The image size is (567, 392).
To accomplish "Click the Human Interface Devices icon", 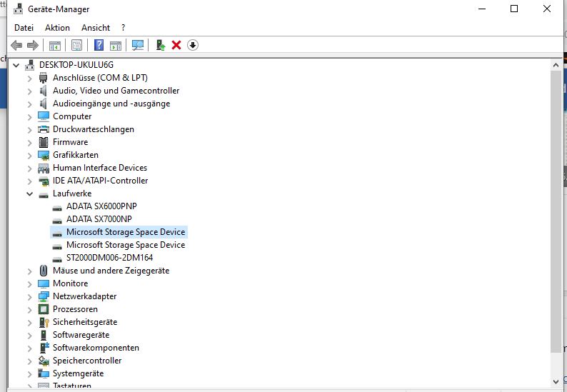I will click(x=44, y=169).
